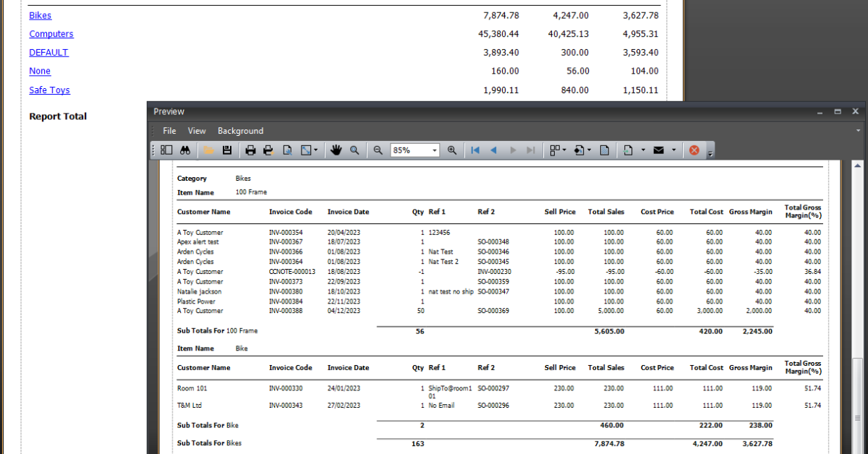Open the Background menu

tap(240, 131)
